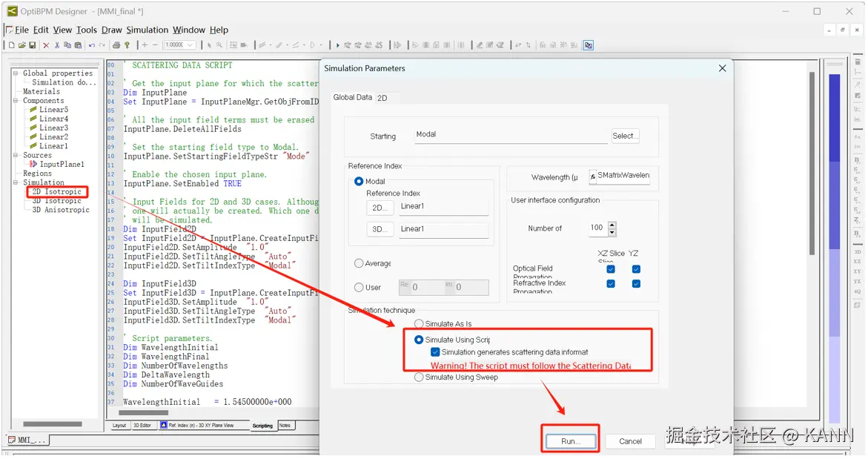Click the vertical scrollbar right of the dialog

coord(812,163)
